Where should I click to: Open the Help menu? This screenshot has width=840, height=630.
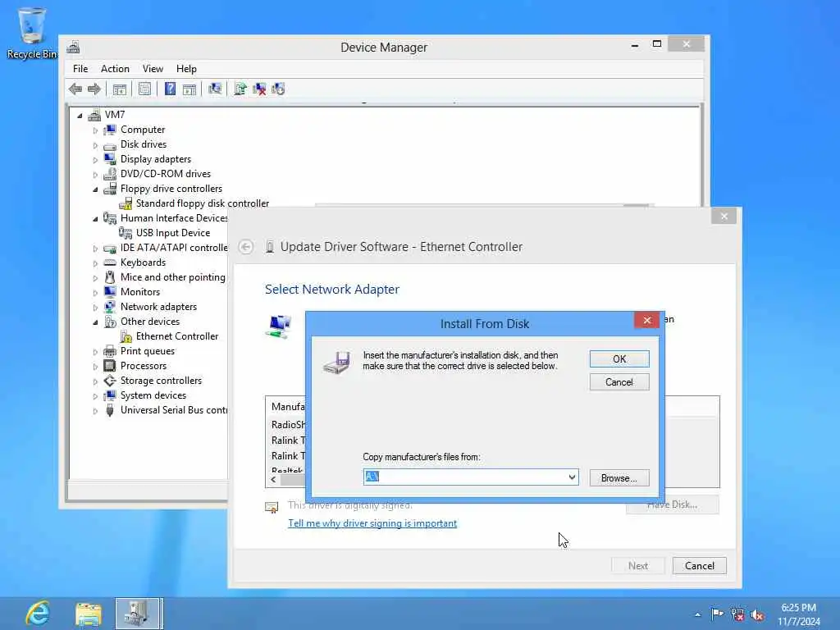(186, 69)
